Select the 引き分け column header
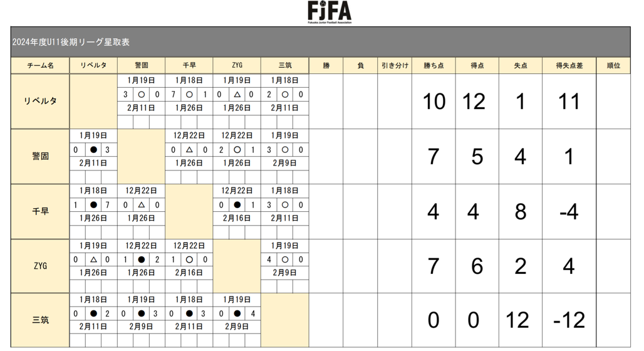The image size is (644, 351). pyautogui.click(x=395, y=66)
